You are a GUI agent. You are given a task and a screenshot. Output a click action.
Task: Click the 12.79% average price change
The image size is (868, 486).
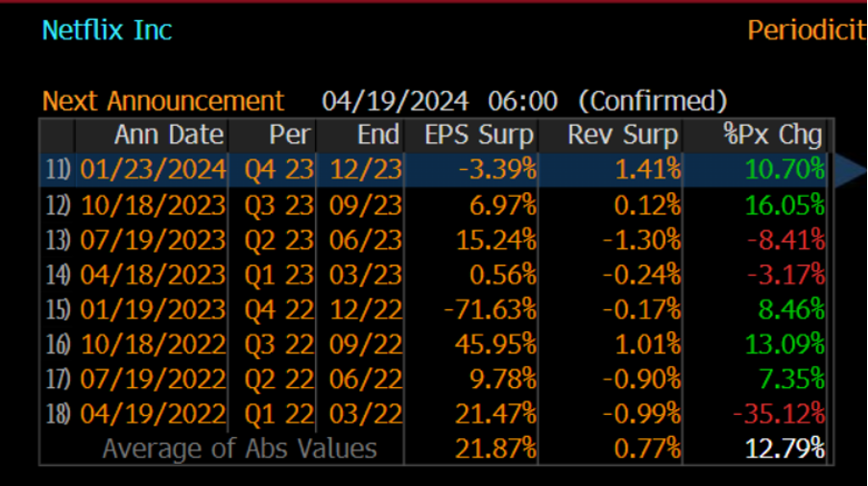785,449
